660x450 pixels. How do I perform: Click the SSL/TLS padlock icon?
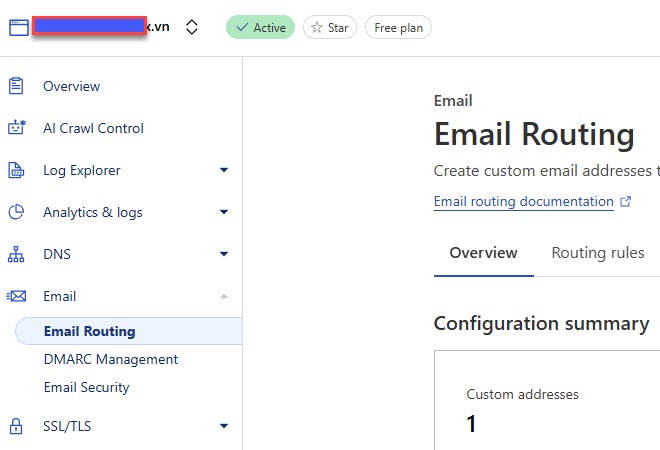tap(16, 426)
